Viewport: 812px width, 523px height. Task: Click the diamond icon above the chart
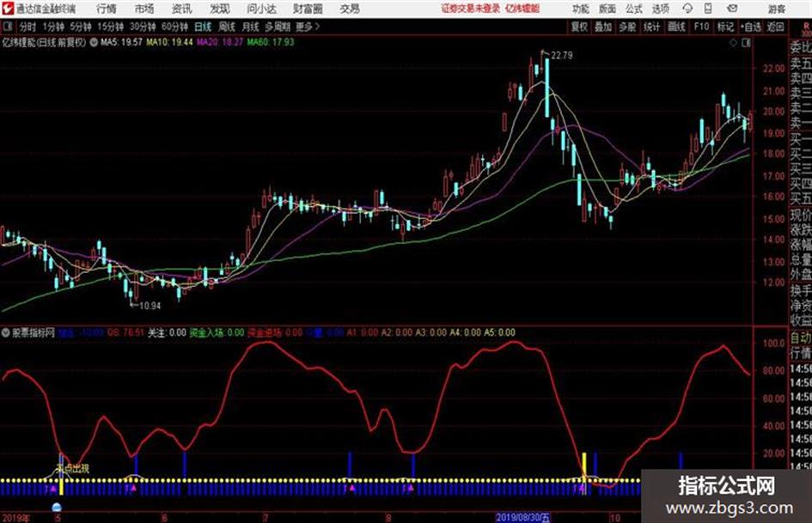tap(733, 43)
